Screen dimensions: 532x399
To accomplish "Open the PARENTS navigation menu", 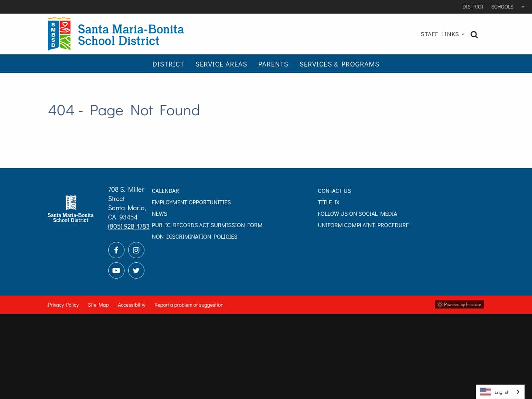I will click(x=273, y=64).
